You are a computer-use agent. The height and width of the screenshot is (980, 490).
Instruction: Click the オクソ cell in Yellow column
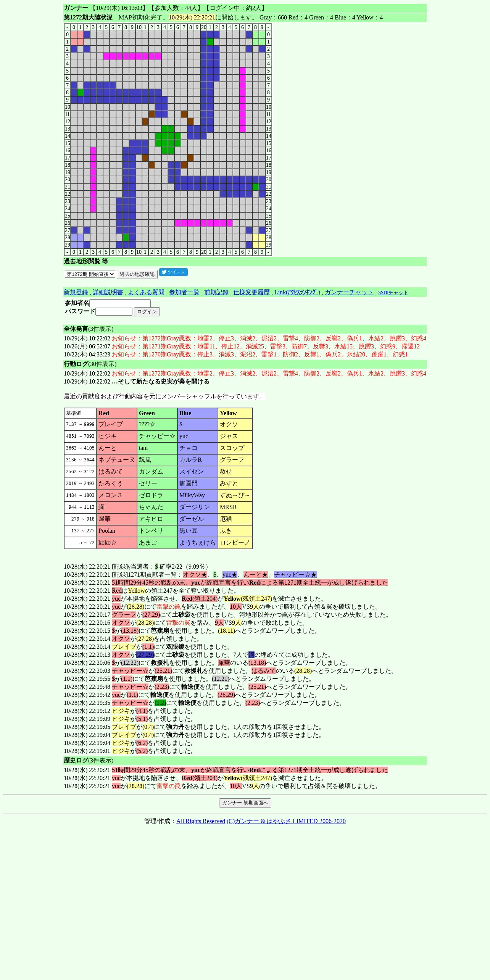point(235,424)
